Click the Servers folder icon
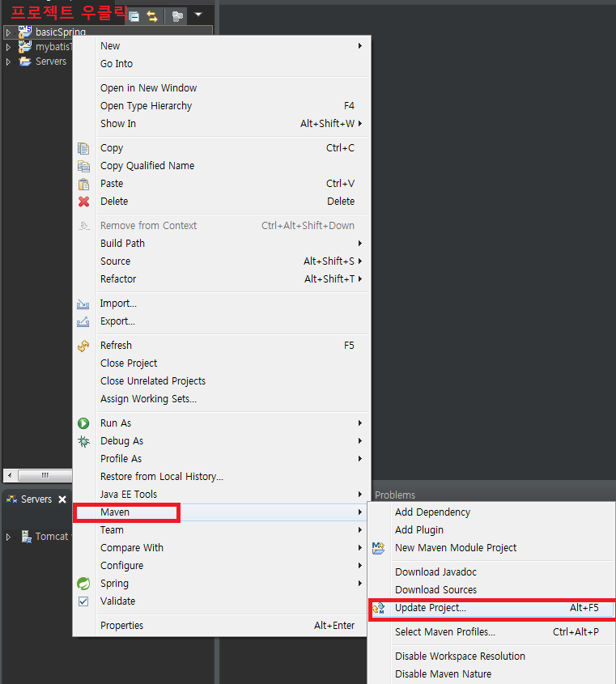 (25, 62)
